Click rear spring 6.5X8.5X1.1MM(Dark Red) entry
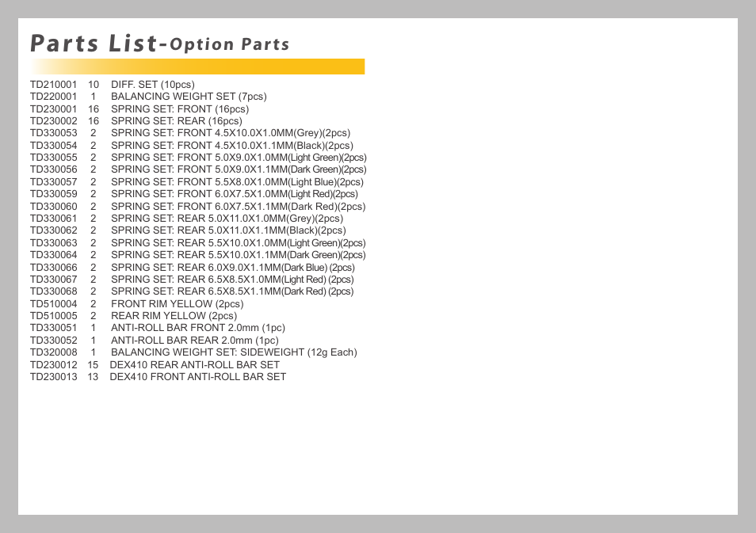Image resolution: width=756 pixels, height=533 pixels. 232,291
